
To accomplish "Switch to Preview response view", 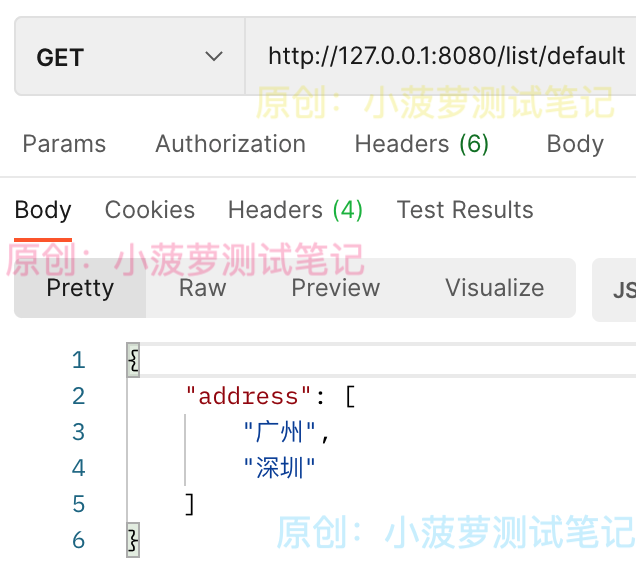I will [x=336, y=288].
